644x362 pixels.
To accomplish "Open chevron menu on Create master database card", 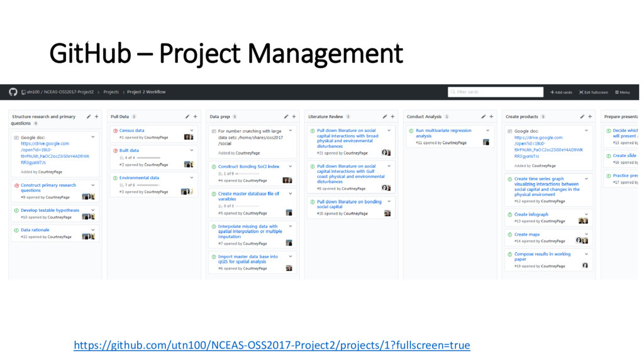I will click(x=291, y=194).
